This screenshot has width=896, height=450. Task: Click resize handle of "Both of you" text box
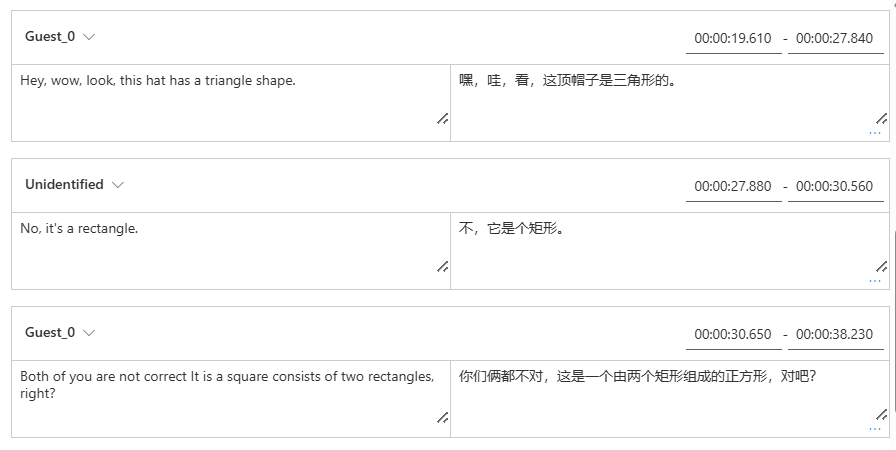point(442,418)
